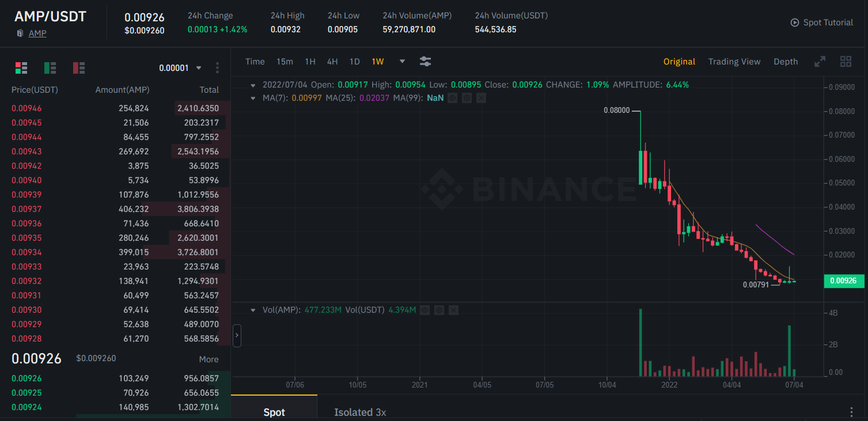Viewport: 868px width, 421px height.
Task: Click current price tag 0.00926 on axis
Action: click(x=844, y=281)
